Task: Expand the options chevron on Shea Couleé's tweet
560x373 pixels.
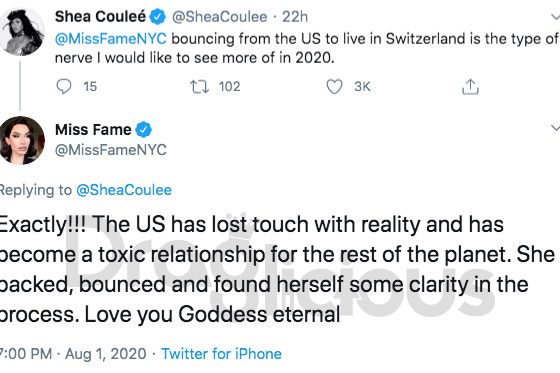Action: 555,16
